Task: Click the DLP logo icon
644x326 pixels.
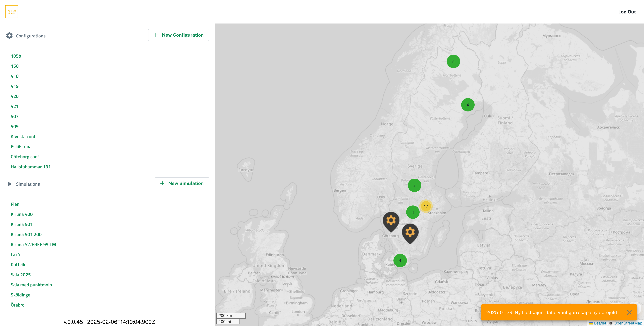Action: [12, 12]
